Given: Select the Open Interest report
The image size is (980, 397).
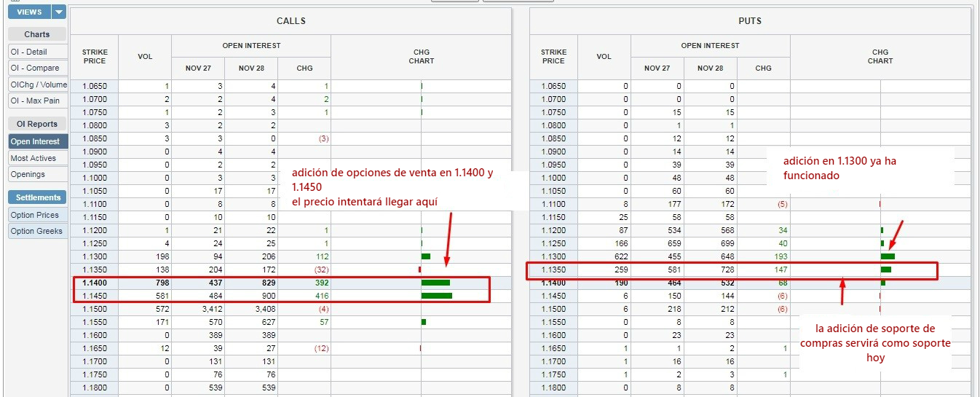Looking at the screenshot, I should [x=35, y=141].
